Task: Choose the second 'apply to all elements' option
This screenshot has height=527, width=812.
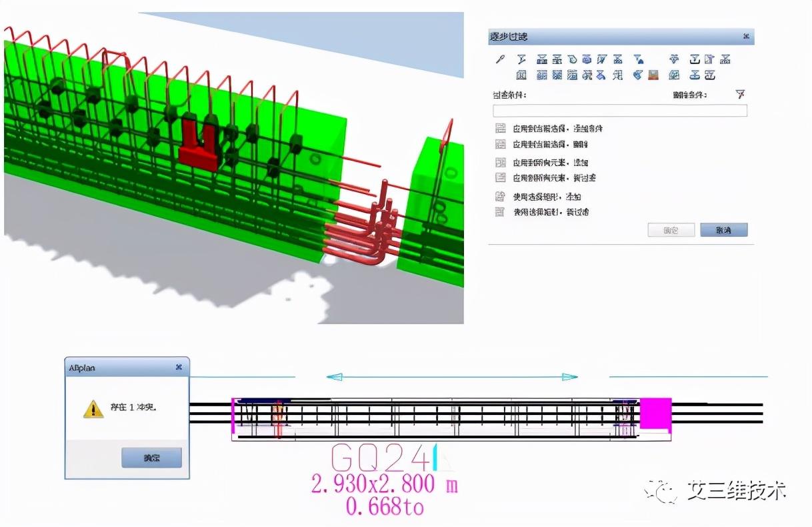Action: 546,178
